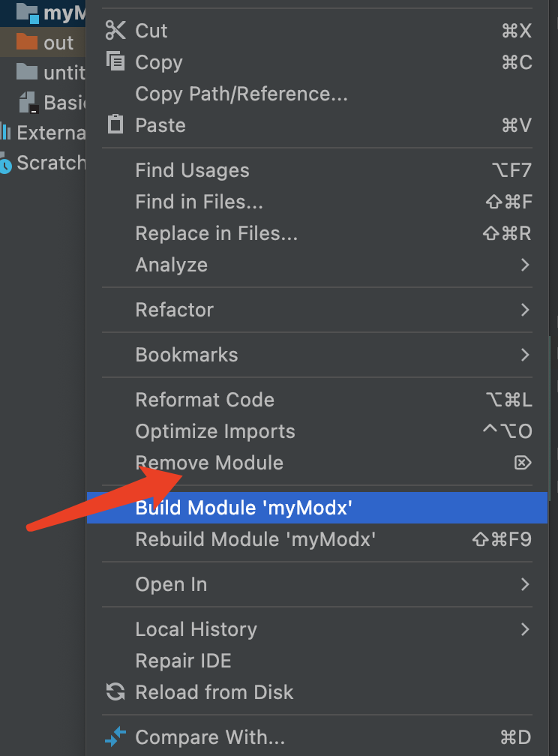The image size is (558, 756).
Task: Click the External Libraries bar icon
Action: click(6, 133)
